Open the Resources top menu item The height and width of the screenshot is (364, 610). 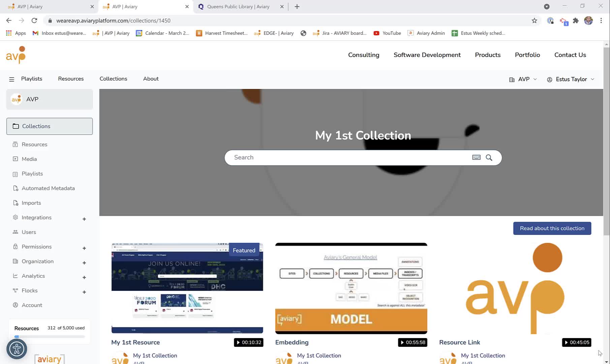pos(71,79)
